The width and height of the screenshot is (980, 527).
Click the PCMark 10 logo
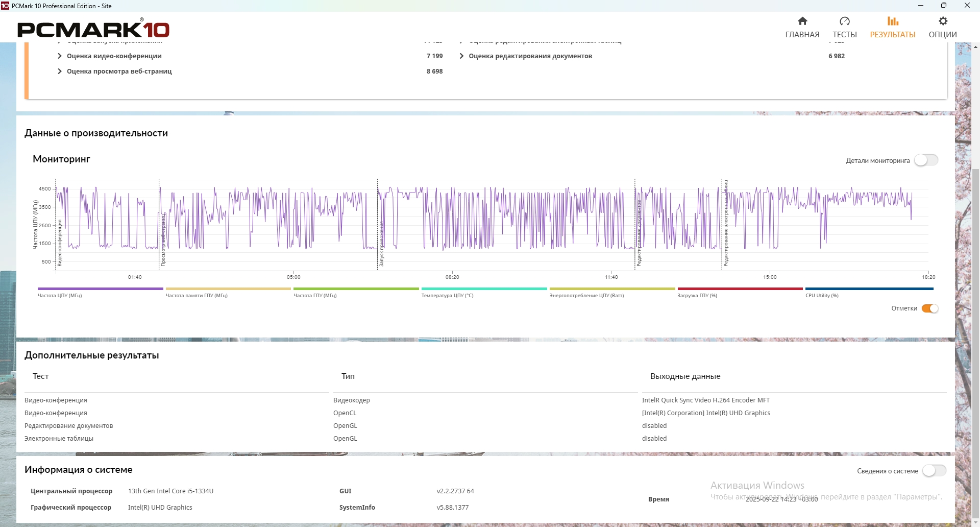click(x=93, y=29)
